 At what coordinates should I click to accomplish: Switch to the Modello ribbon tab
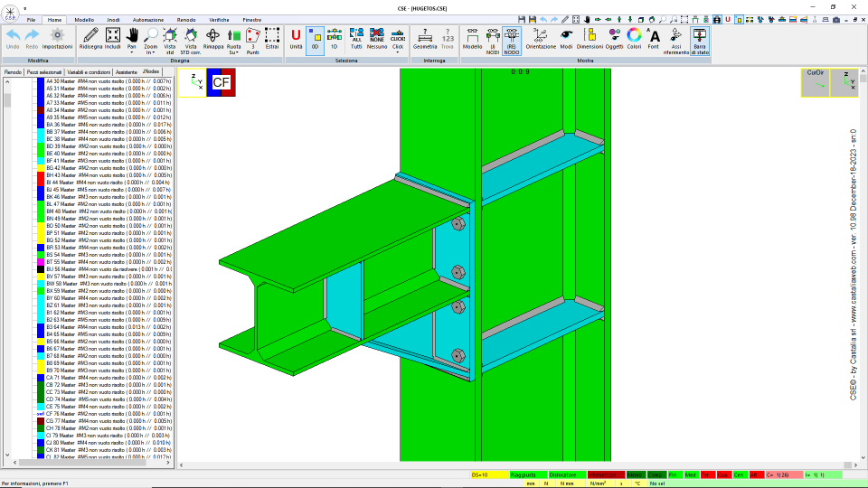click(x=84, y=20)
